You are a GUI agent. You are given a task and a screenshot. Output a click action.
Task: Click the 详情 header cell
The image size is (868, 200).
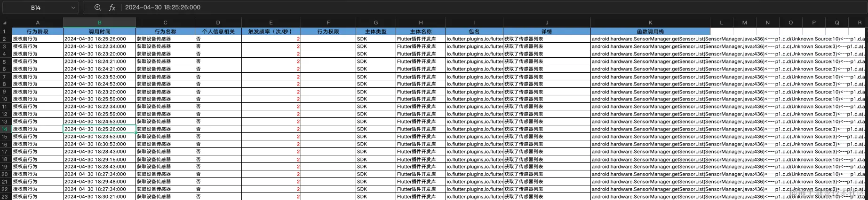click(547, 31)
